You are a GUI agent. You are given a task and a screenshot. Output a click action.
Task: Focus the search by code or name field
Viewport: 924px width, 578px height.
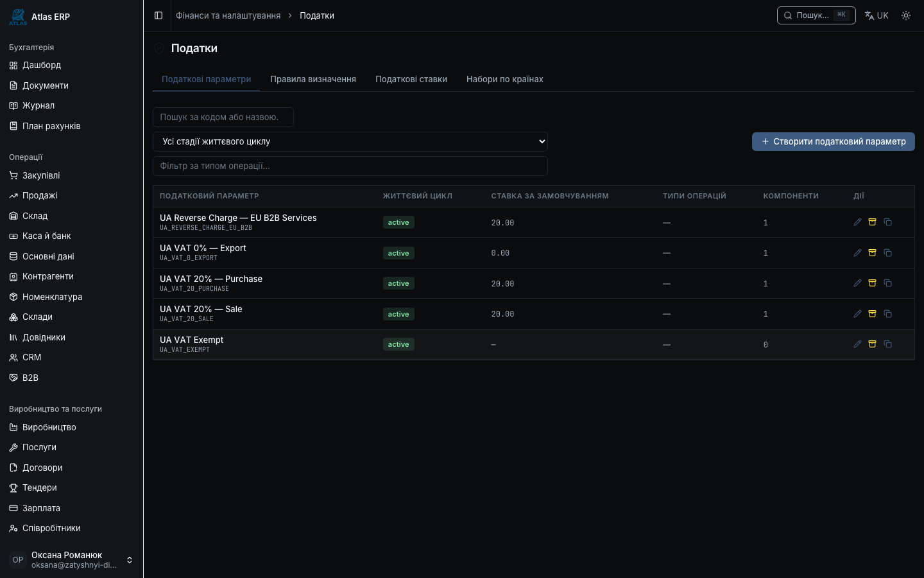point(223,117)
